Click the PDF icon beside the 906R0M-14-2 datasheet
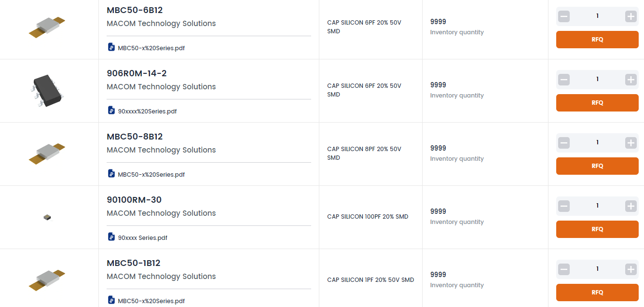Screen dimensions: 644x307 point(111,111)
